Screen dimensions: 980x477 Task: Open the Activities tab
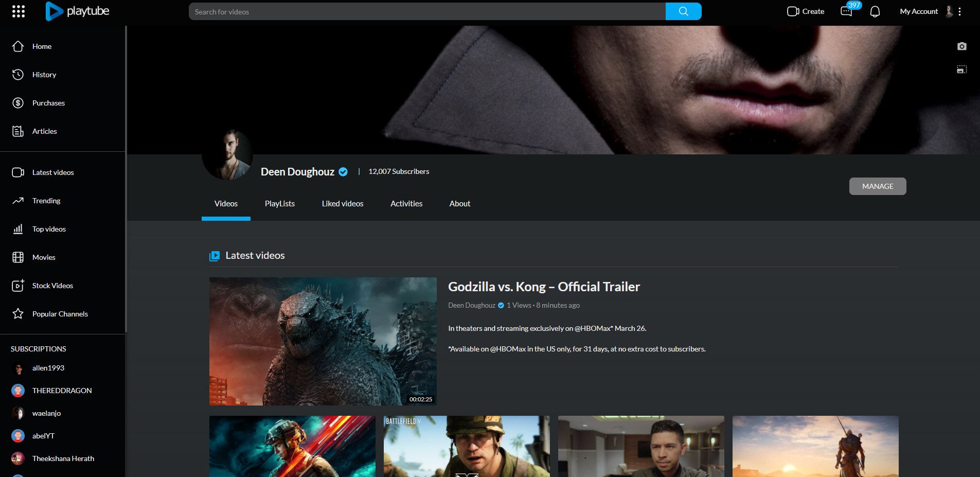pos(406,204)
